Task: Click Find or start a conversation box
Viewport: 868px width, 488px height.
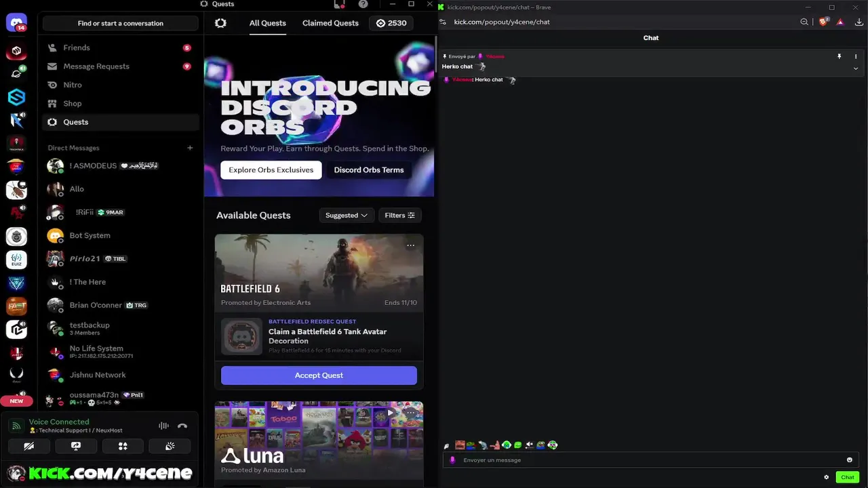Action: (x=121, y=23)
